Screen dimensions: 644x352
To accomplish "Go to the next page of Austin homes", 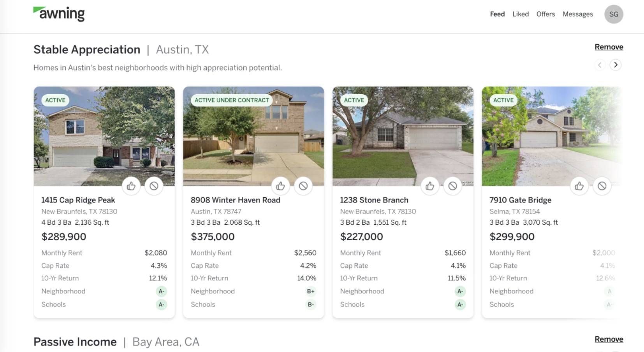I will tap(615, 65).
